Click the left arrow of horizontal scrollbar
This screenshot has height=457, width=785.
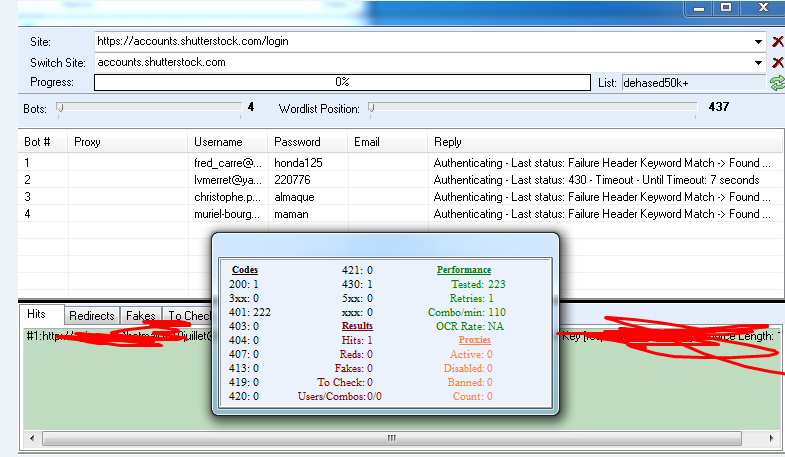click(x=32, y=438)
